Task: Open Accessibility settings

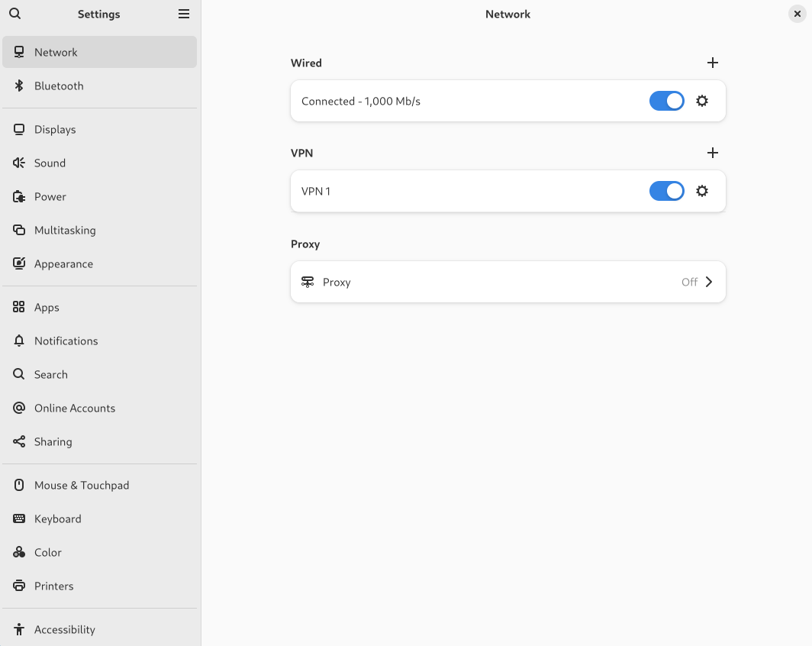Action: (x=99, y=629)
